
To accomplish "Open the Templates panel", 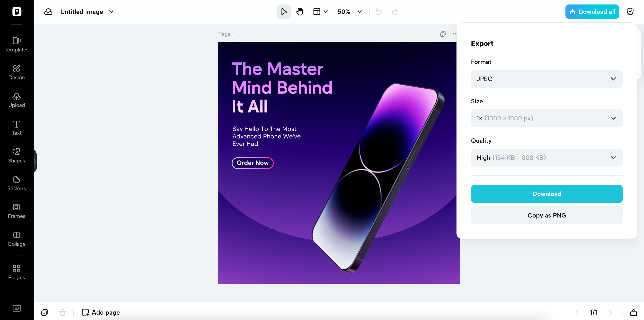I will (17, 45).
